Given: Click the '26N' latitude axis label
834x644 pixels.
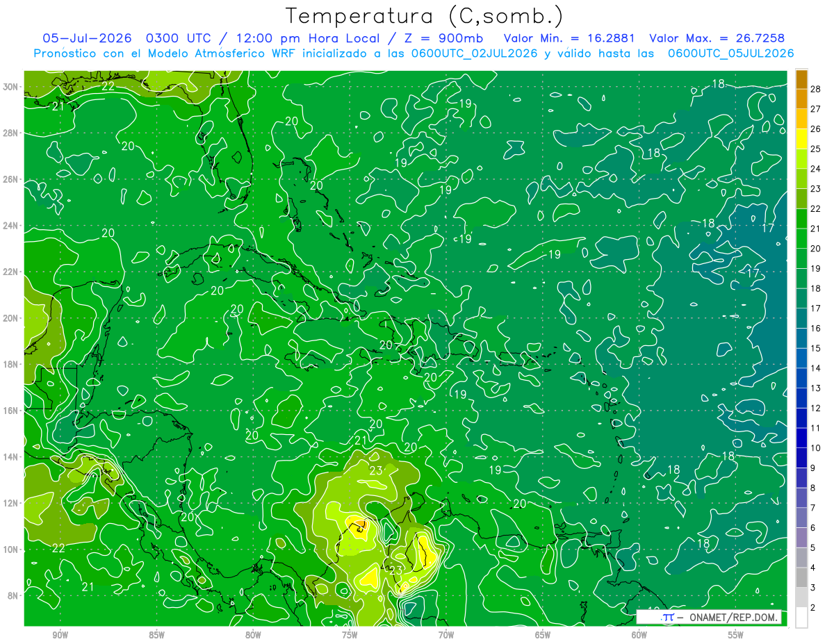Looking at the screenshot, I should pos(11,179).
